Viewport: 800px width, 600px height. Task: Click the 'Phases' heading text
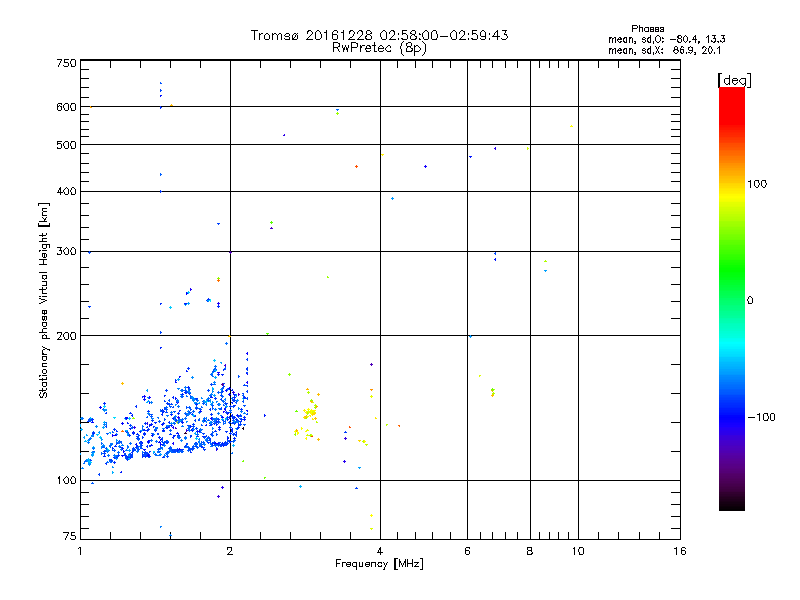point(647,29)
